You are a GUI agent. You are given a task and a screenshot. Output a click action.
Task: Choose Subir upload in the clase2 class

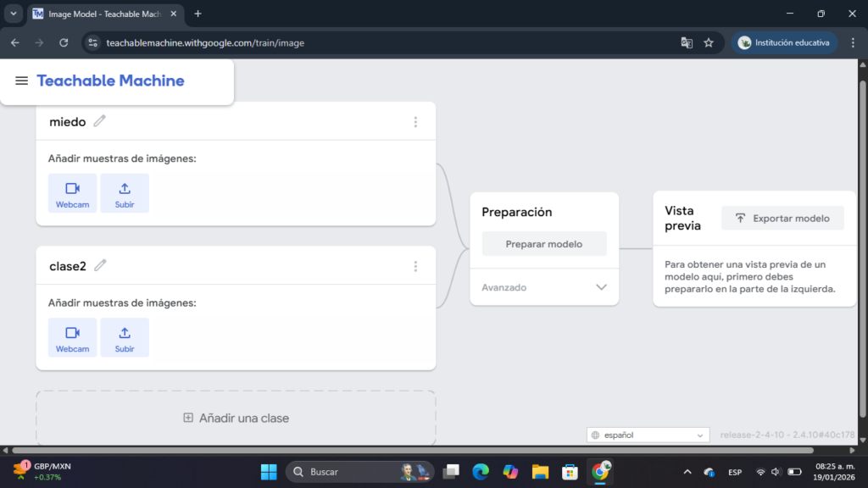pyautogui.click(x=125, y=337)
